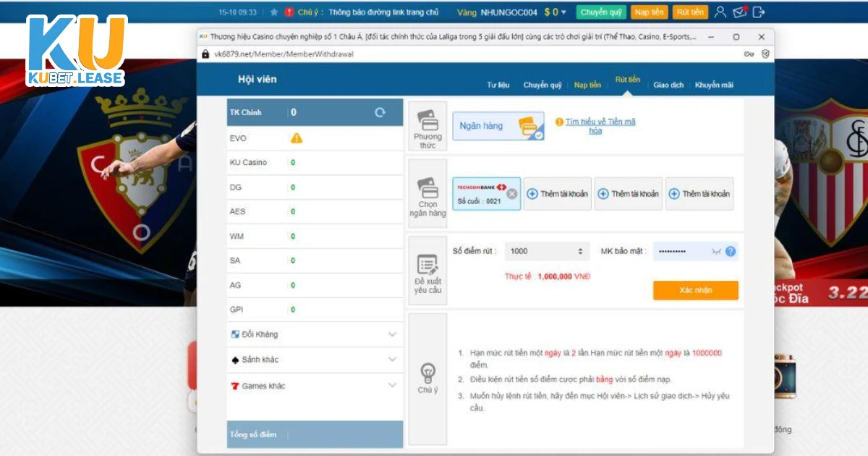Maximize the popup browser window
Screen dimensions: 868x456
(x=736, y=36)
